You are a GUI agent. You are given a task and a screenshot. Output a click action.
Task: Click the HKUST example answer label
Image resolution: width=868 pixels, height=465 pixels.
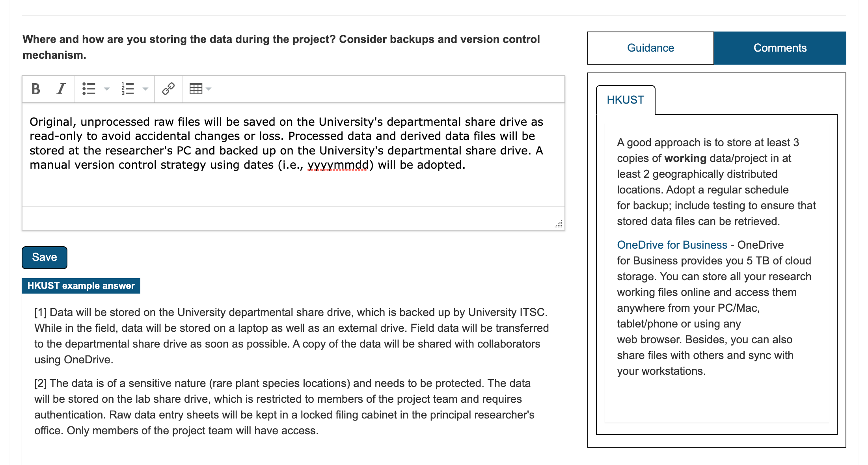point(81,286)
